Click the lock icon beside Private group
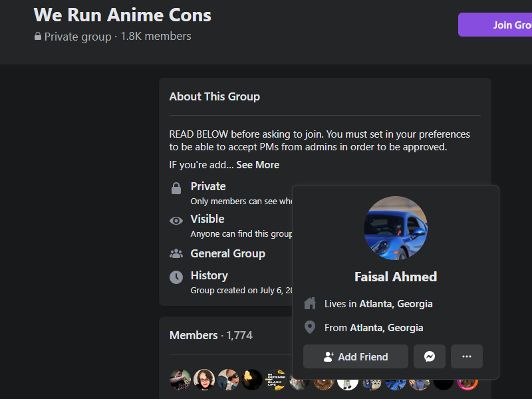This screenshot has height=399, width=532. tap(38, 37)
